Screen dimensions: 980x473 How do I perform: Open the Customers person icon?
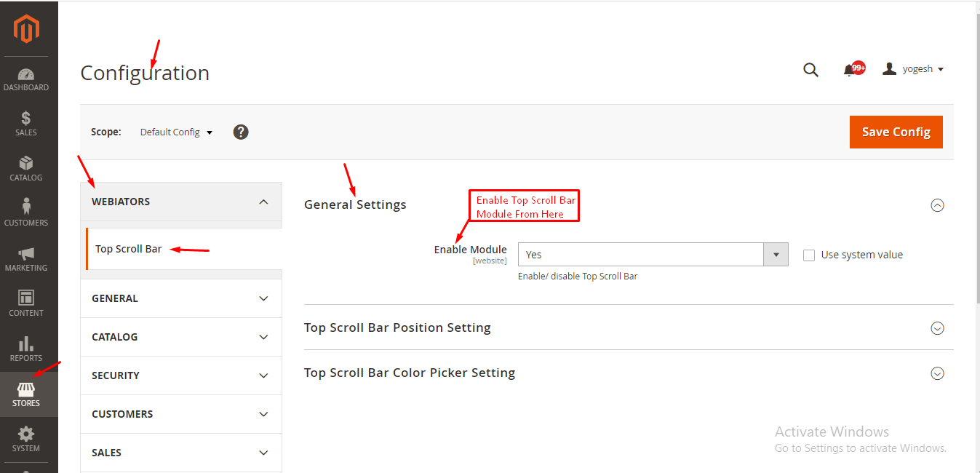point(26,207)
